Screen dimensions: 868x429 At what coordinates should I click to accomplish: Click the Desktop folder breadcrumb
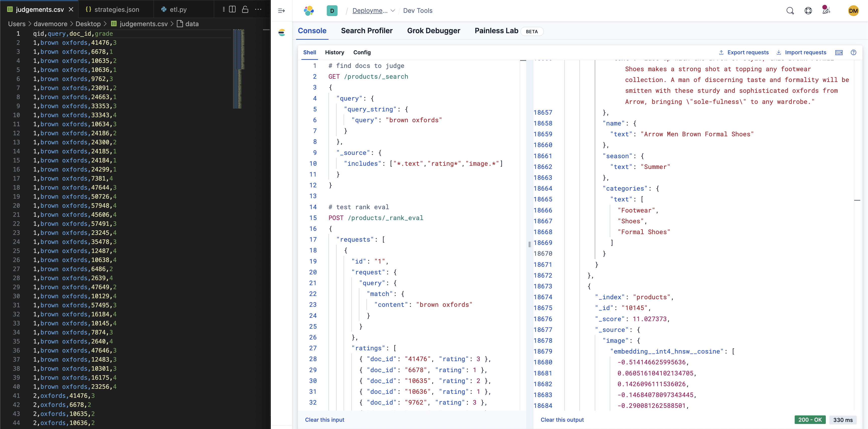tap(88, 24)
